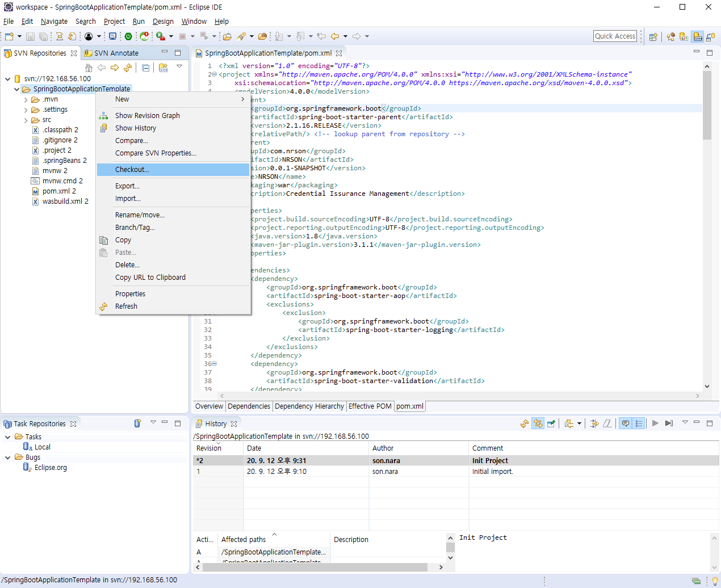Collapse SpringBootApplicationTemplate folder node
This screenshot has width=721, height=588.
pos(16,89)
